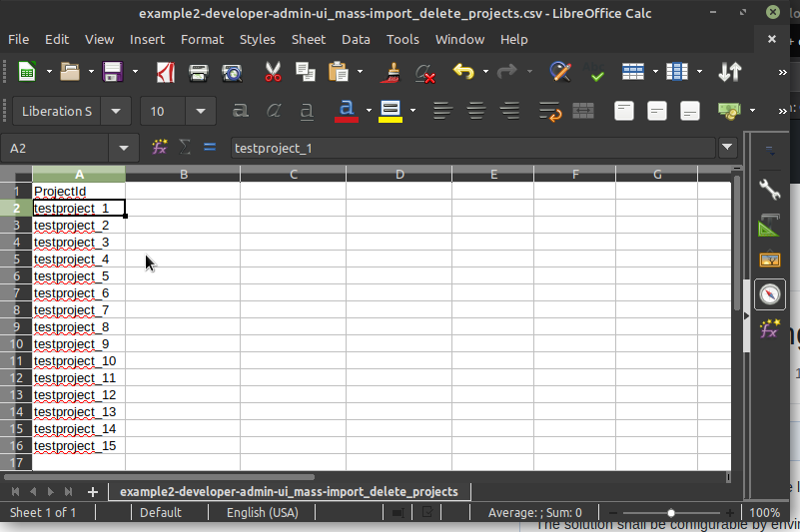
Task: Run the spelling check
Action: click(x=594, y=72)
